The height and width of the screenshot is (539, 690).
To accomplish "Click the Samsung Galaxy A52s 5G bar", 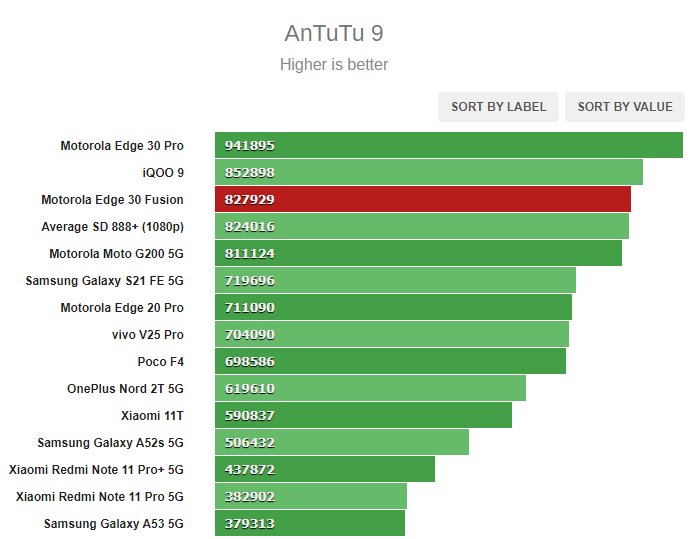I will (x=342, y=442).
